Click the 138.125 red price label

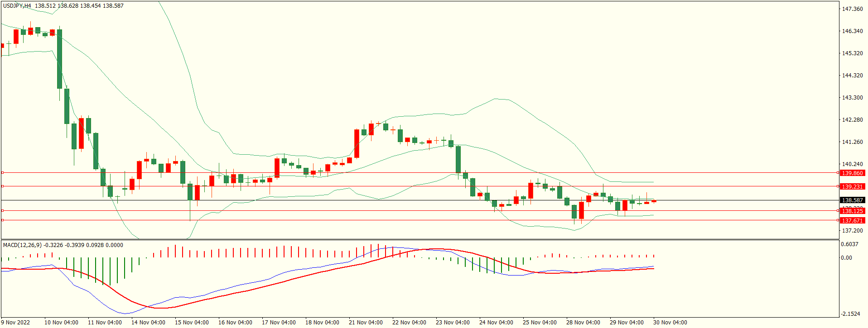[x=852, y=211]
